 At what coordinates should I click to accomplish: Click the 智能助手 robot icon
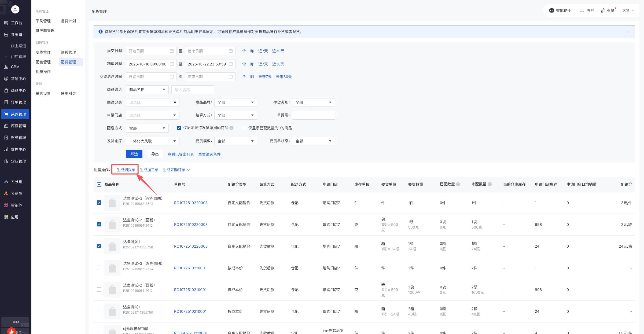(x=551, y=10)
